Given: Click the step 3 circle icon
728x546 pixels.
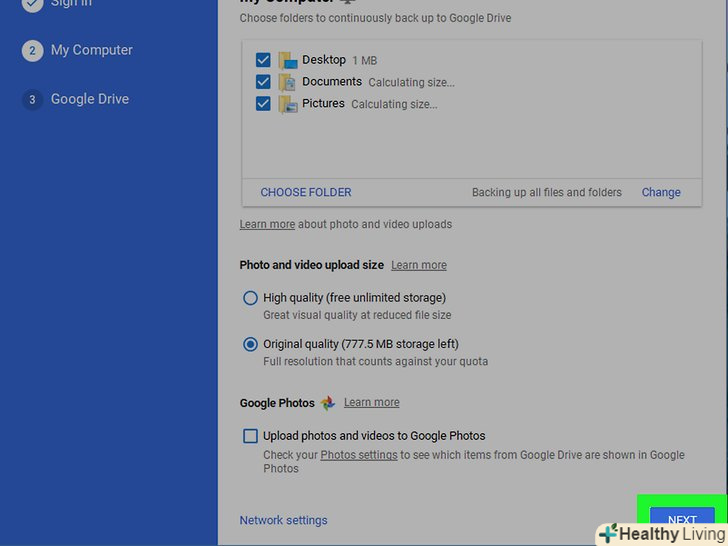Looking at the screenshot, I should click(x=32, y=99).
